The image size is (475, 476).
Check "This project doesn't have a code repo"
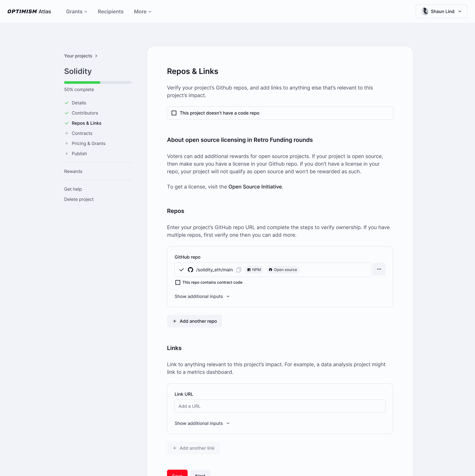point(174,113)
